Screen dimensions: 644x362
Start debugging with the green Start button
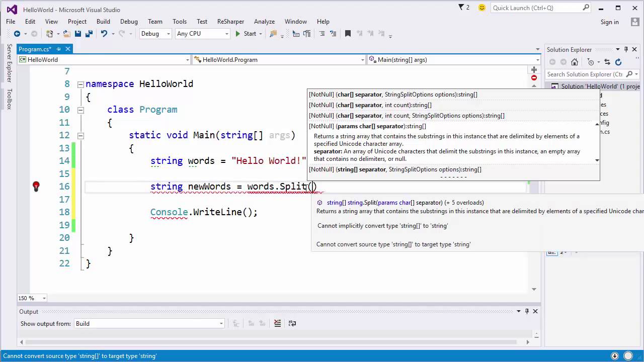pyautogui.click(x=246, y=34)
